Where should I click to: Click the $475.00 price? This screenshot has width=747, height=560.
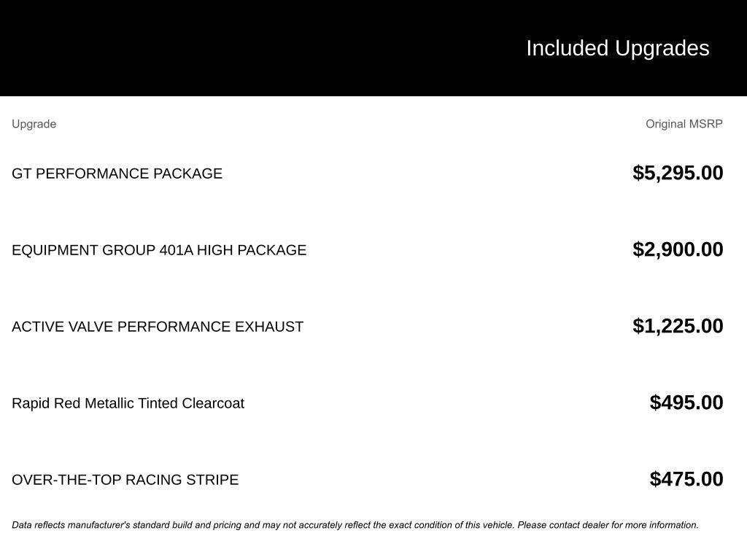pyautogui.click(x=686, y=479)
